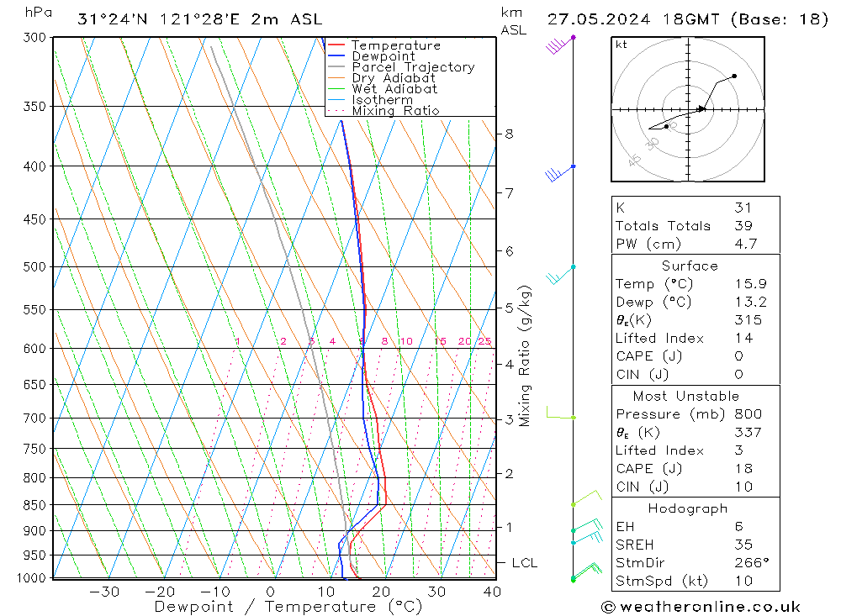Click the EH value 6
The width and height of the screenshot is (841, 616).
point(738,526)
